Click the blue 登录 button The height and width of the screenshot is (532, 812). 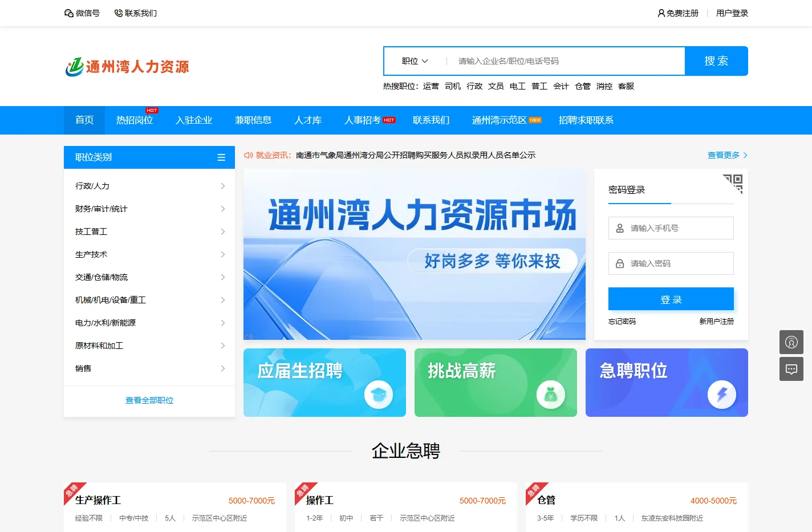[x=671, y=299]
